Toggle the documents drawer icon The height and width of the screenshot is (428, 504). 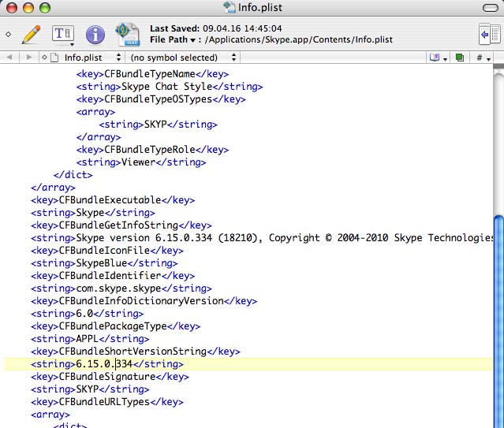click(489, 34)
